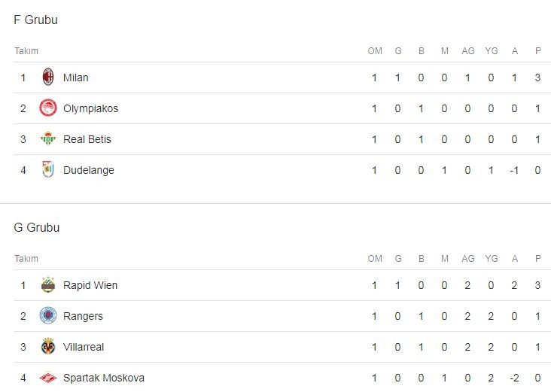Click the Spartak Moskova red logo

[x=48, y=378]
